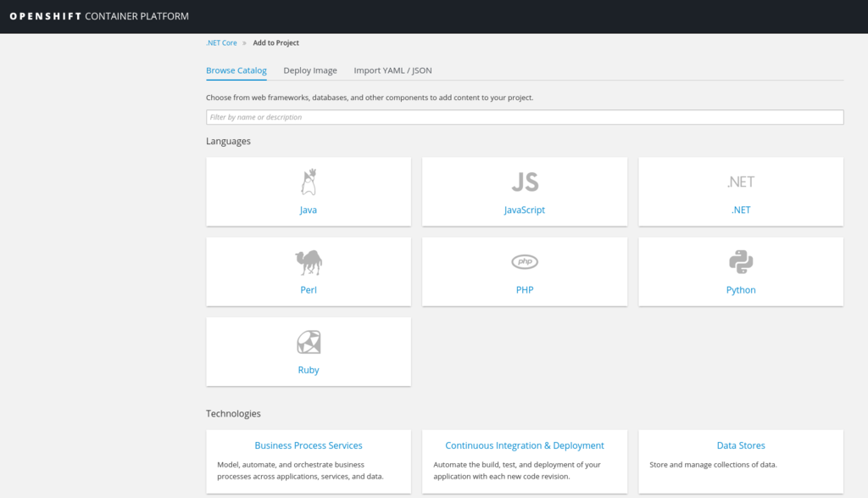Switch to the Import YAML / JSON tab
Viewport: 868px width, 498px height.
click(393, 70)
